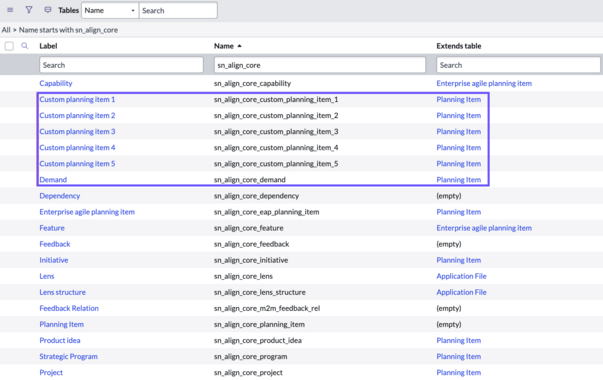Open the Feature table record
Viewport: 603px width, 380px height.
pos(52,228)
